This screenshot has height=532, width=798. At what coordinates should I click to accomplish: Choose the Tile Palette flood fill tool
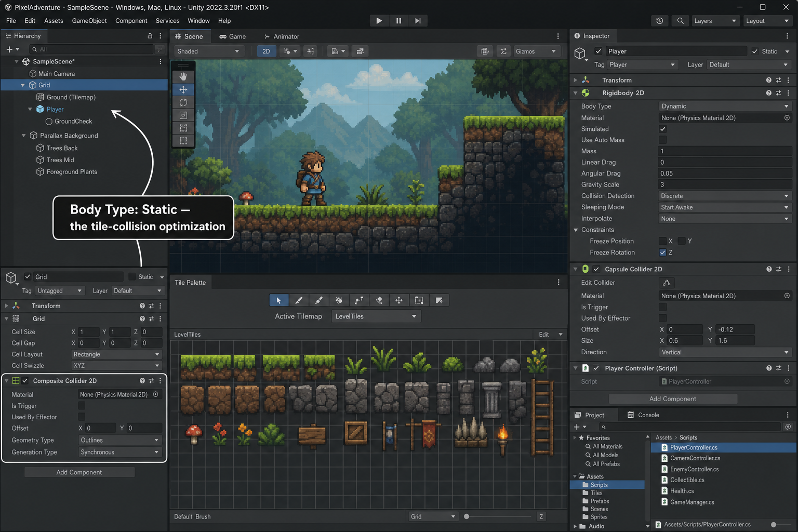click(x=339, y=300)
